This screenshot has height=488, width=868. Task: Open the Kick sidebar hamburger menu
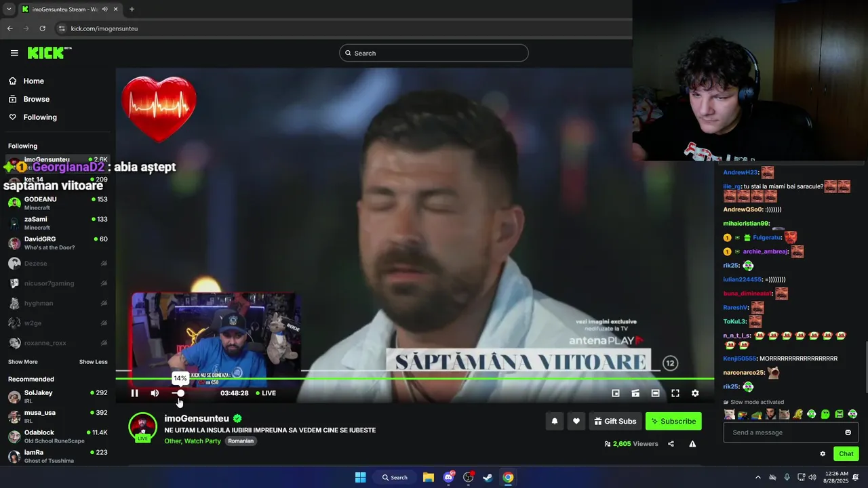(14, 53)
